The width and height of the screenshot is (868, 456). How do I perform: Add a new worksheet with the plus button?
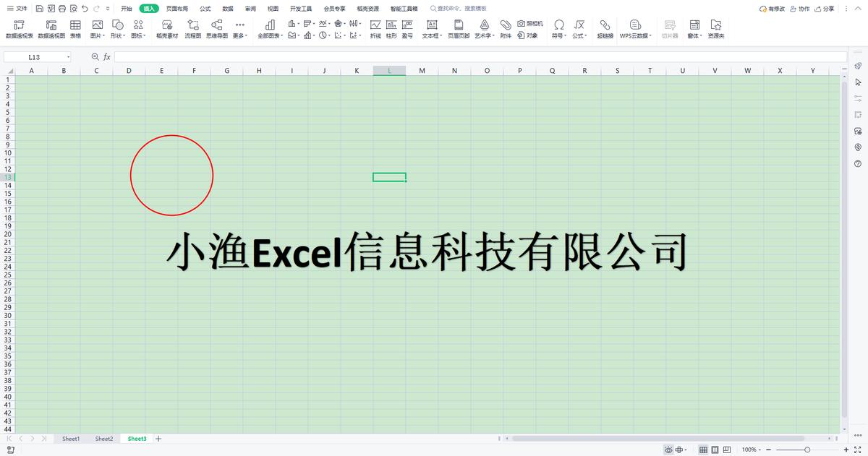158,438
